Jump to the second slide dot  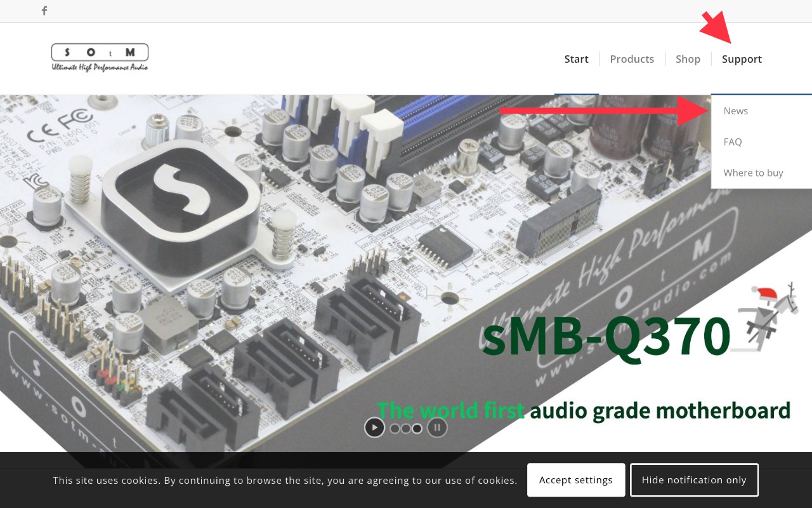(x=406, y=429)
